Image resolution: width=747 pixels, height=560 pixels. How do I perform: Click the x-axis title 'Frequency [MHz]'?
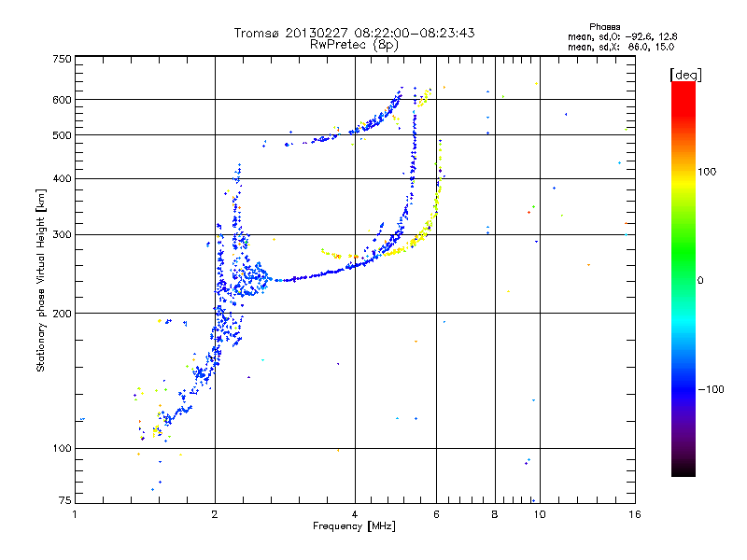pos(354,526)
